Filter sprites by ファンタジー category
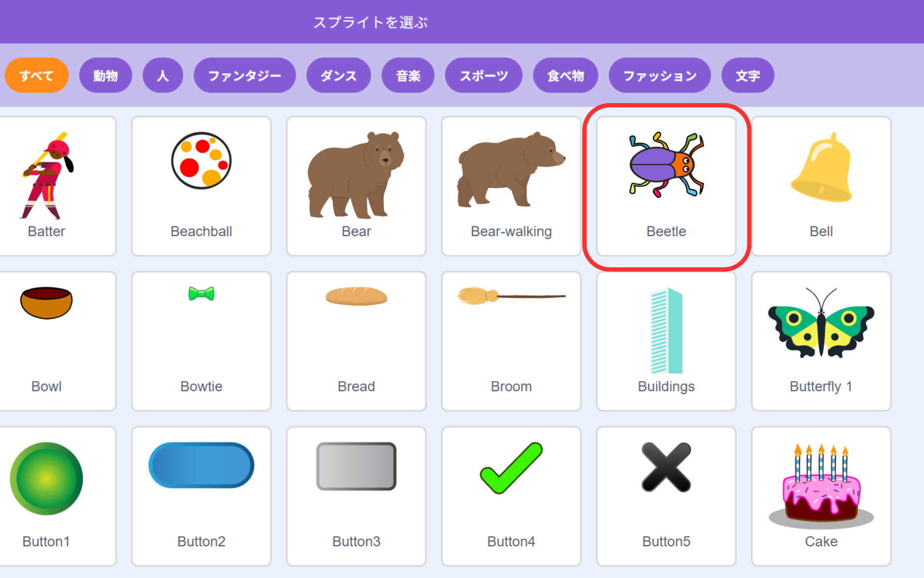924x578 pixels. tap(244, 76)
